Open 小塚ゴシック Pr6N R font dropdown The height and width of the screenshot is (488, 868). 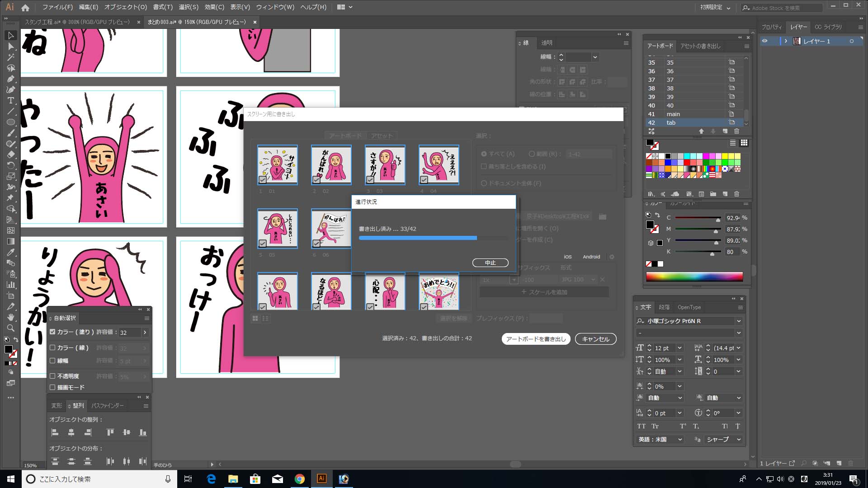coord(739,321)
